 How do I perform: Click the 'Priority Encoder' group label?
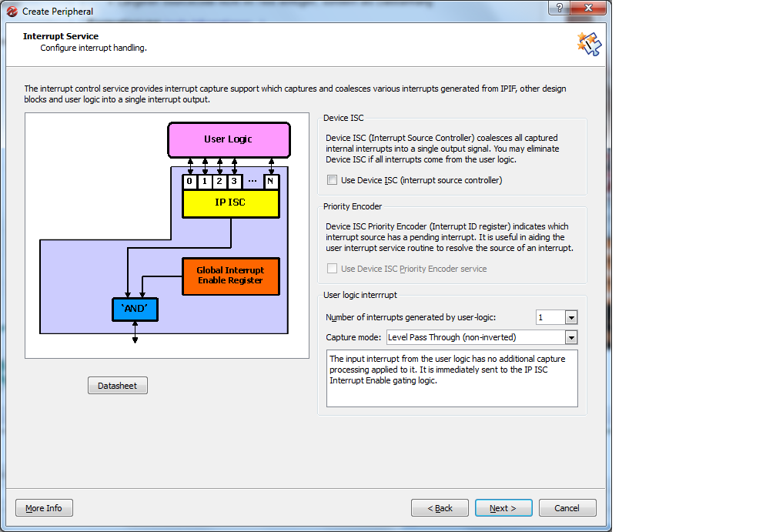353,206
